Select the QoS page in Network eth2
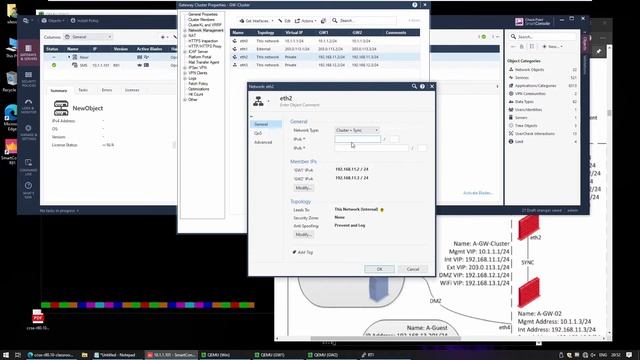The width and height of the screenshot is (640, 360). pyautogui.click(x=258, y=133)
